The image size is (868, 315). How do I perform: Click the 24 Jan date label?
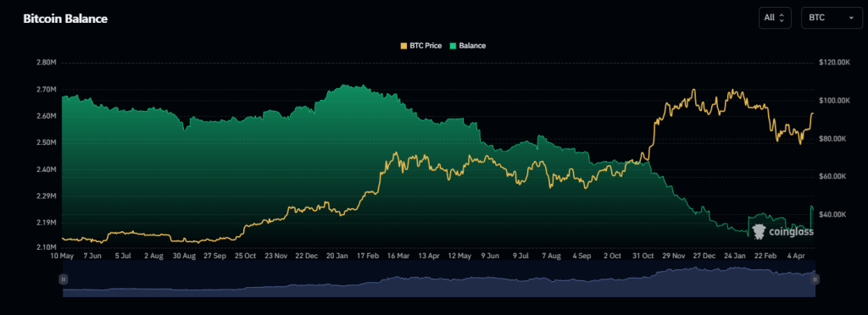click(x=736, y=257)
